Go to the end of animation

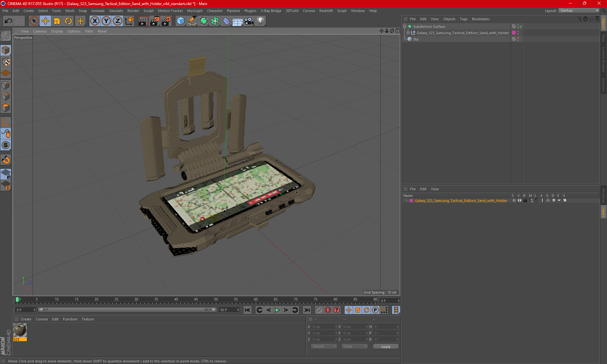click(307, 310)
